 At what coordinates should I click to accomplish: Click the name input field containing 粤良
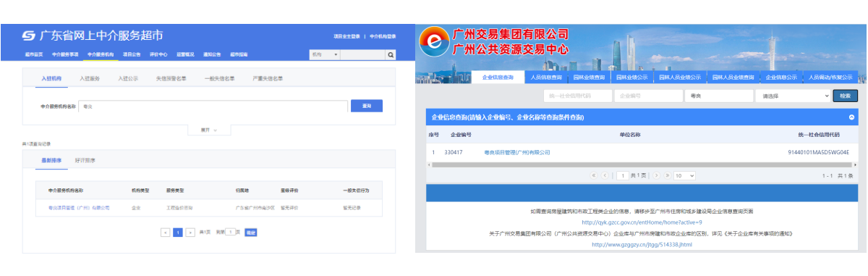point(718,95)
